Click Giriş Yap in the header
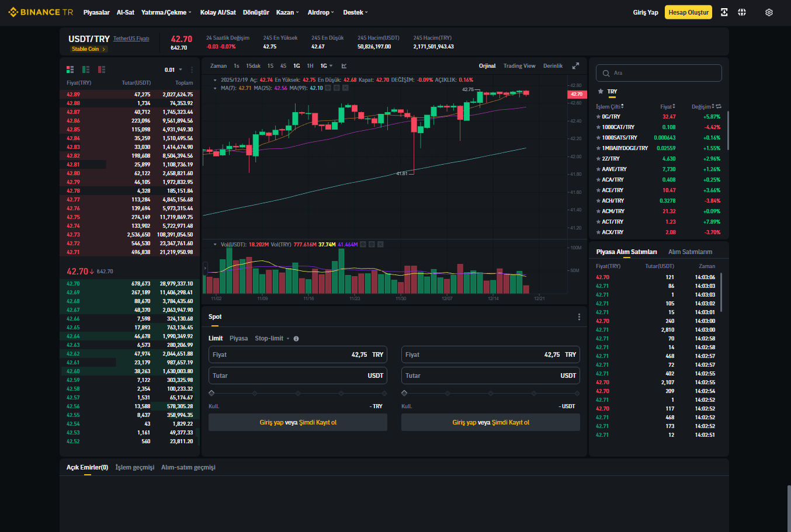 pyautogui.click(x=646, y=12)
